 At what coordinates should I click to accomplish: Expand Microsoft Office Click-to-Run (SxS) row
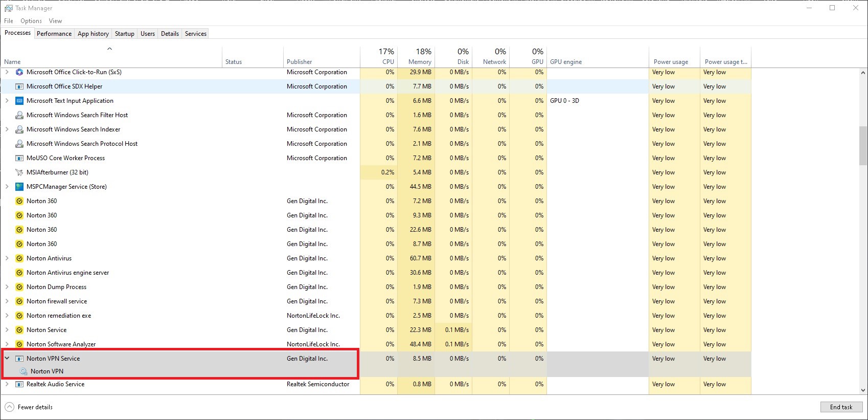tap(7, 72)
